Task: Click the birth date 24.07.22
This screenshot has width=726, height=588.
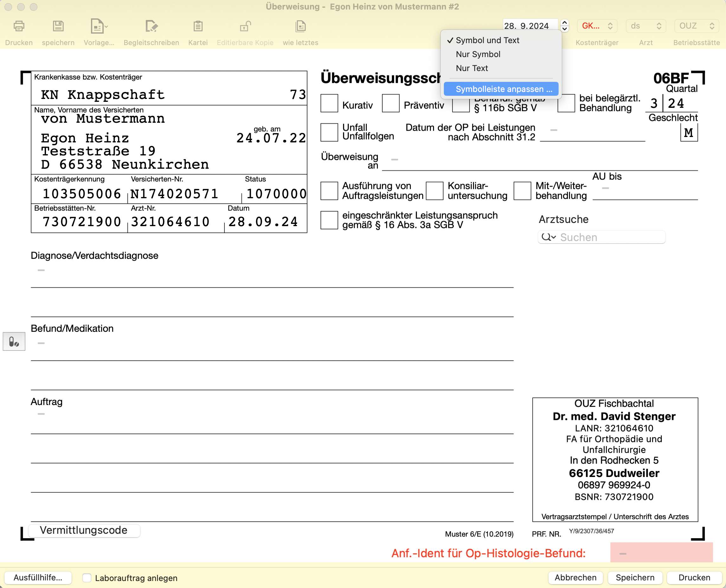Action: 271,138
